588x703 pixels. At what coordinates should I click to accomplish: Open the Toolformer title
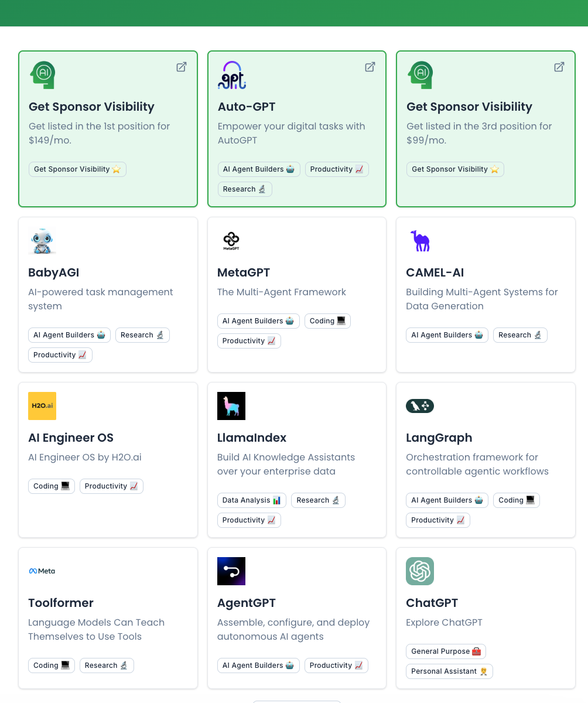[x=61, y=603]
